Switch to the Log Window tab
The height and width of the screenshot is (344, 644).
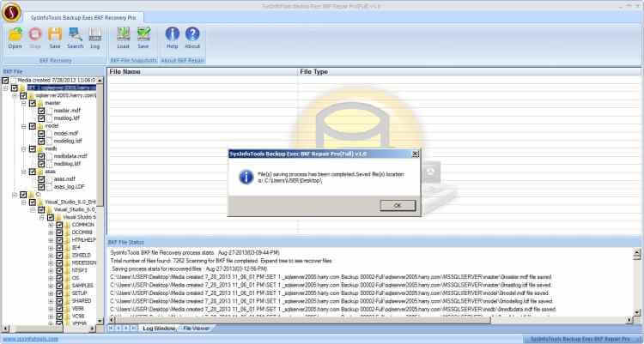[159, 329]
